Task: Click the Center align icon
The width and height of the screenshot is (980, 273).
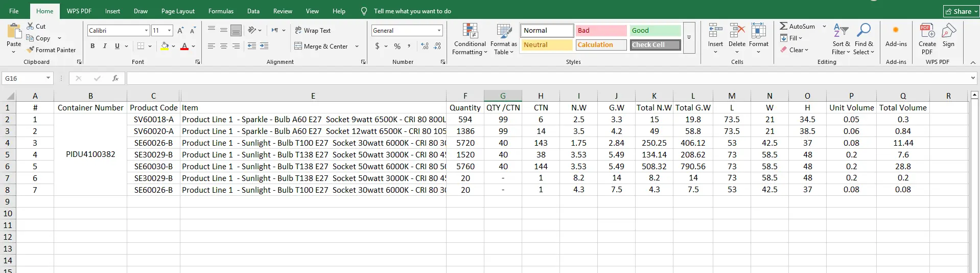Action: (224, 46)
